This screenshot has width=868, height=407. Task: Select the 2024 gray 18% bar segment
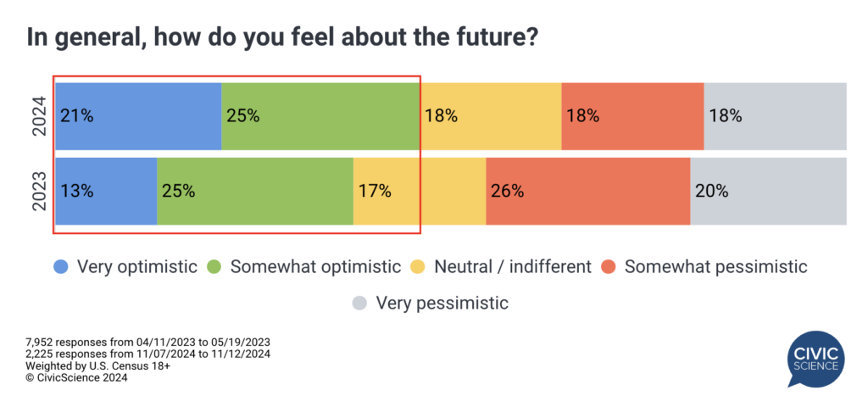point(775,116)
